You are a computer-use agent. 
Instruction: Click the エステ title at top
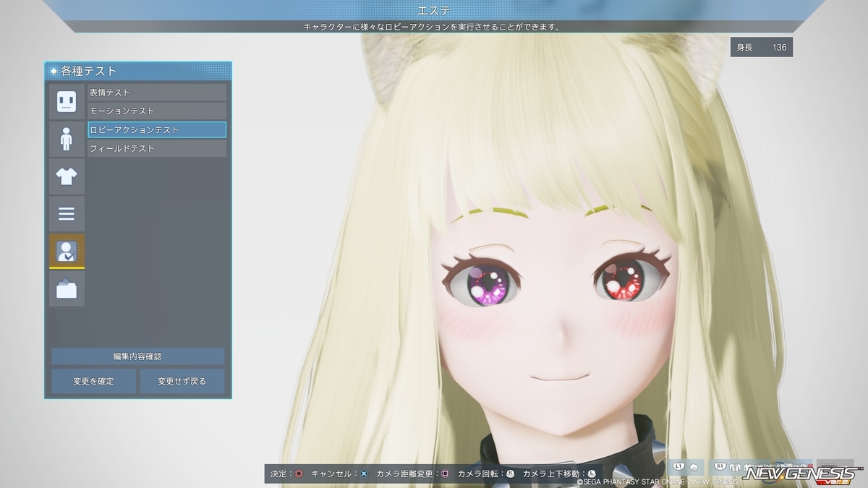(x=434, y=9)
